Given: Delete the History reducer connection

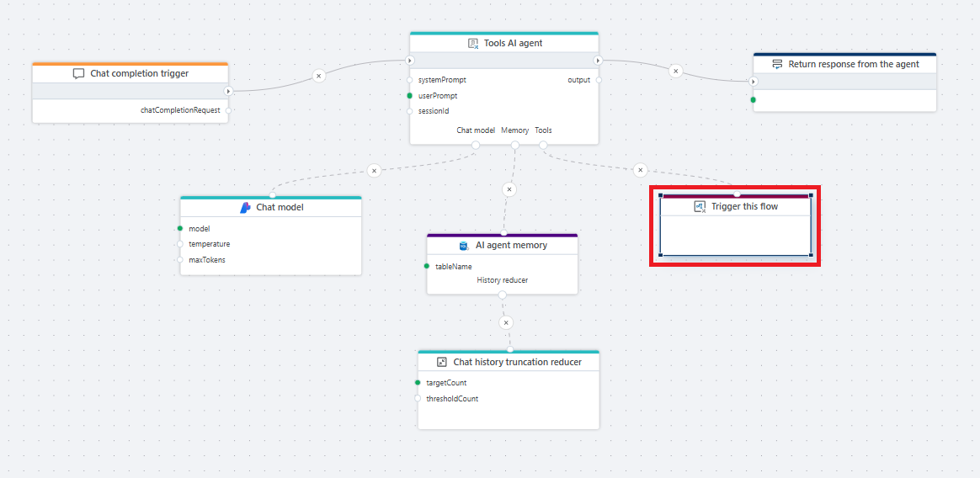Looking at the screenshot, I should pos(506,322).
